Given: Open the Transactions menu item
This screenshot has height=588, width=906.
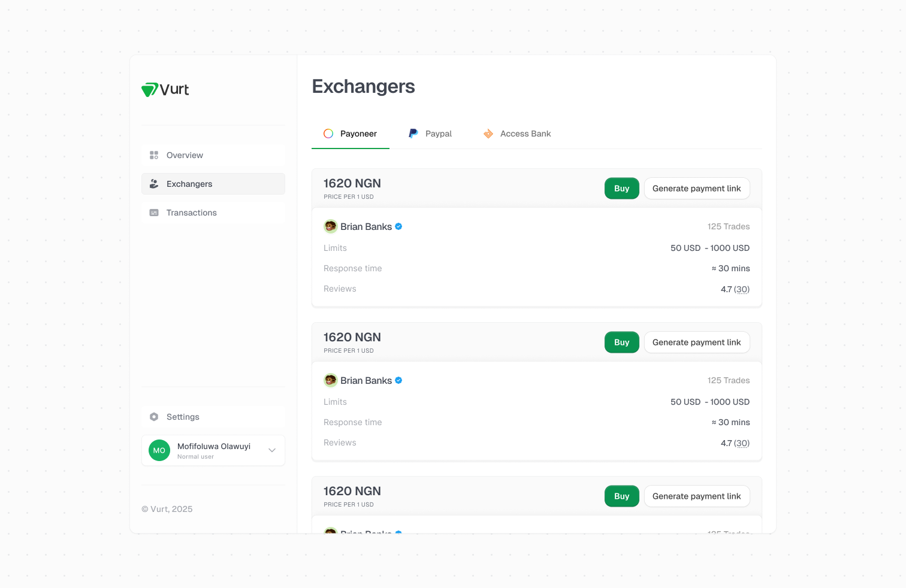Looking at the screenshot, I should (213, 213).
